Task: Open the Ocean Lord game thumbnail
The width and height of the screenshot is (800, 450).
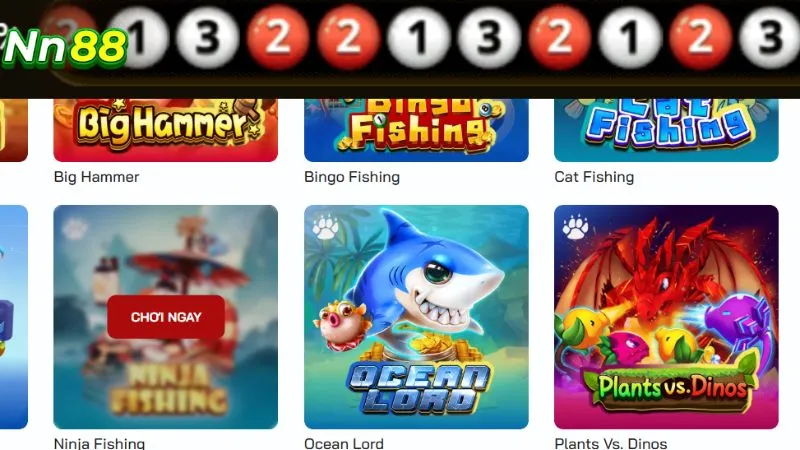Action: [x=416, y=317]
